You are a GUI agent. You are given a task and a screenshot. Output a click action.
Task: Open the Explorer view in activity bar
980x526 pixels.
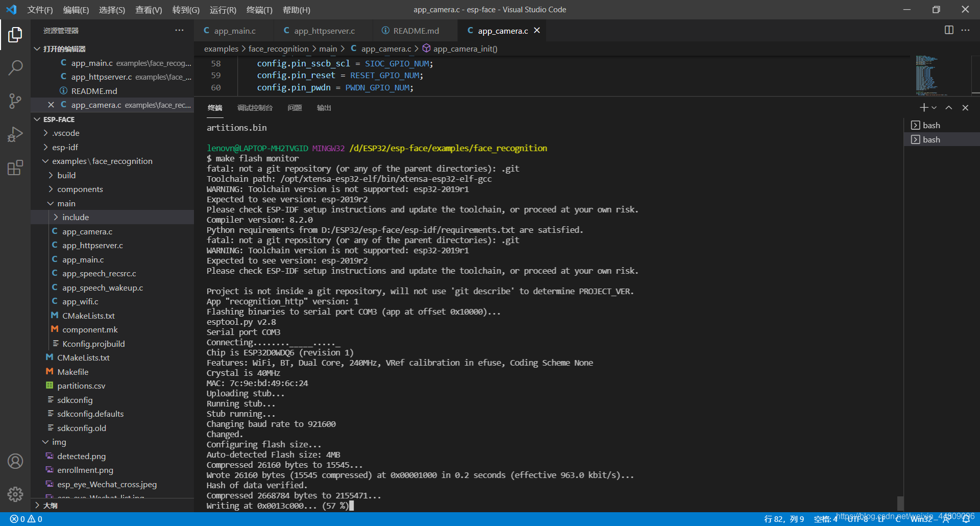pos(15,35)
